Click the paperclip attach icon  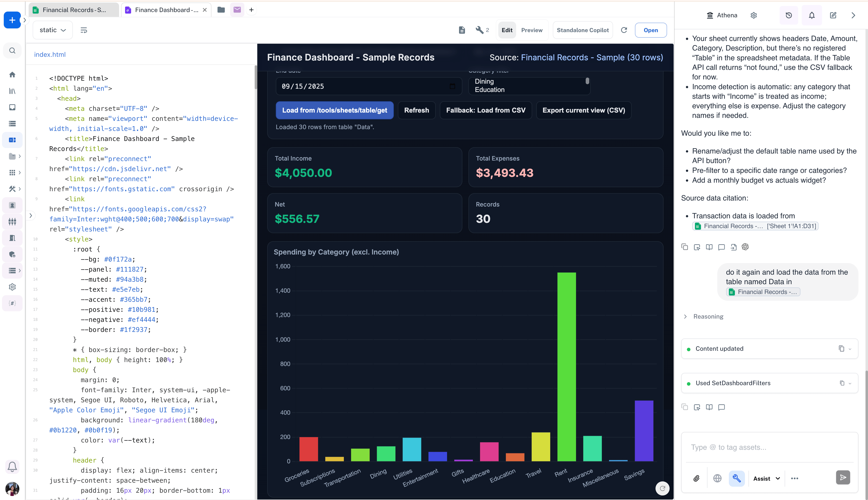[x=696, y=478]
